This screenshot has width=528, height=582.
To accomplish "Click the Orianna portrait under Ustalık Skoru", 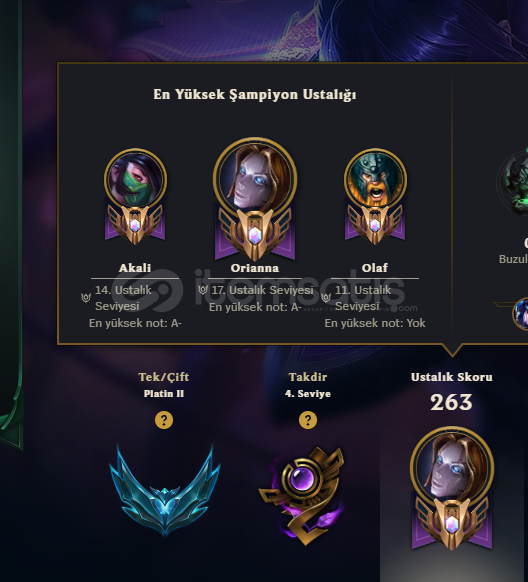I will pyautogui.click(x=452, y=468).
